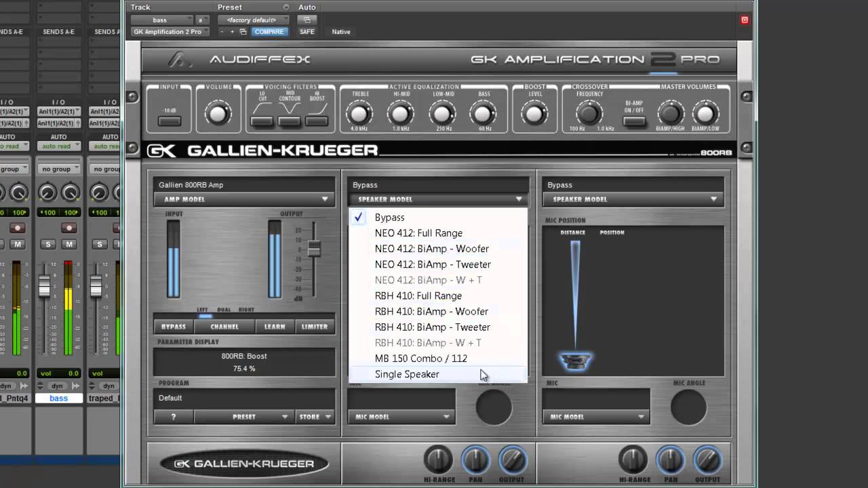Click the right section Hi-Range knob
Viewport: 868px width, 488px height.
coord(633,460)
